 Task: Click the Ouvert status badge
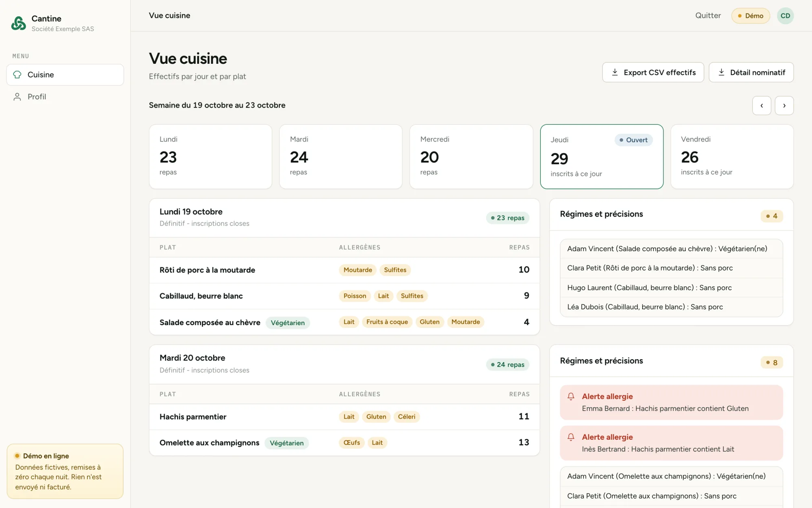pyautogui.click(x=633, y=140)
